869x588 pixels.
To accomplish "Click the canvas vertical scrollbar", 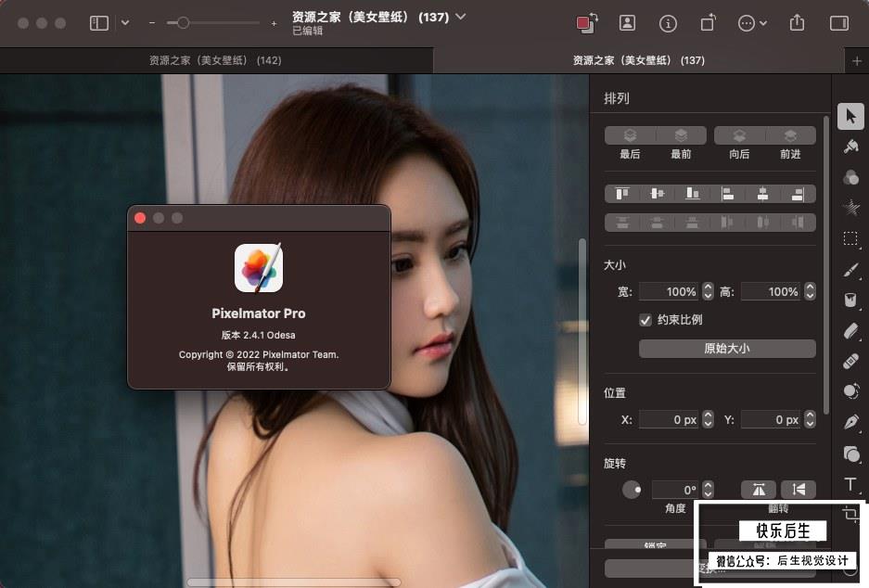I will [581, 331].
